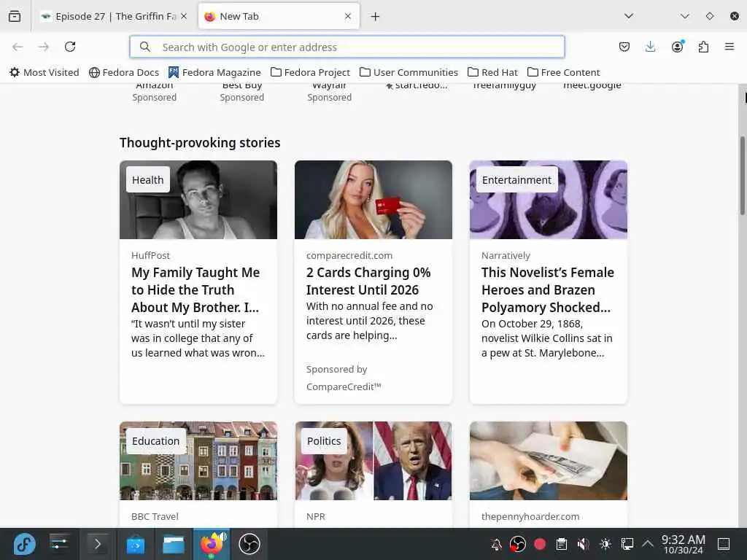This screenshot has width=747, height=560.
Task: Close the Episode 27 Griffin tab
Action: [184, 16]
